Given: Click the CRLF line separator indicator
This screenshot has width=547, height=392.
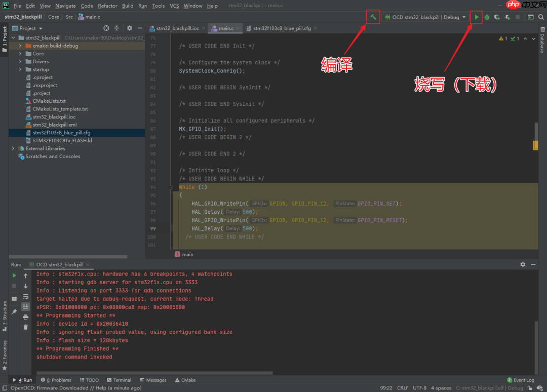Looking at the screenshot, I should click(403, 387).
